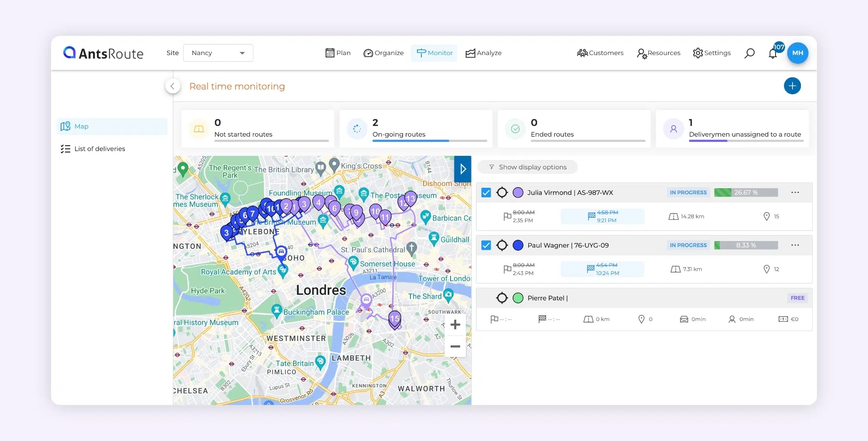Click the On-going routes card
Image resolution: width=868 pixels, height=441 pixels.
tap(416, 129)
